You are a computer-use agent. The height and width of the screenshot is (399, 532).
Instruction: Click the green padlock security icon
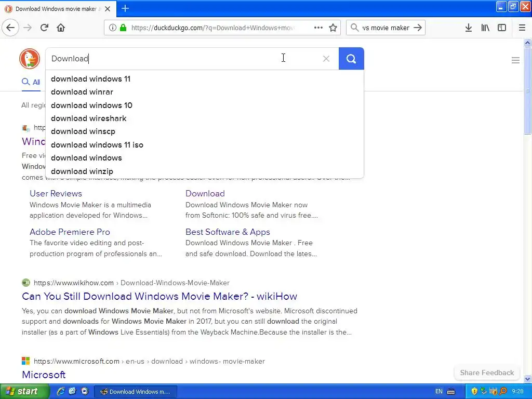pos(123,28)
